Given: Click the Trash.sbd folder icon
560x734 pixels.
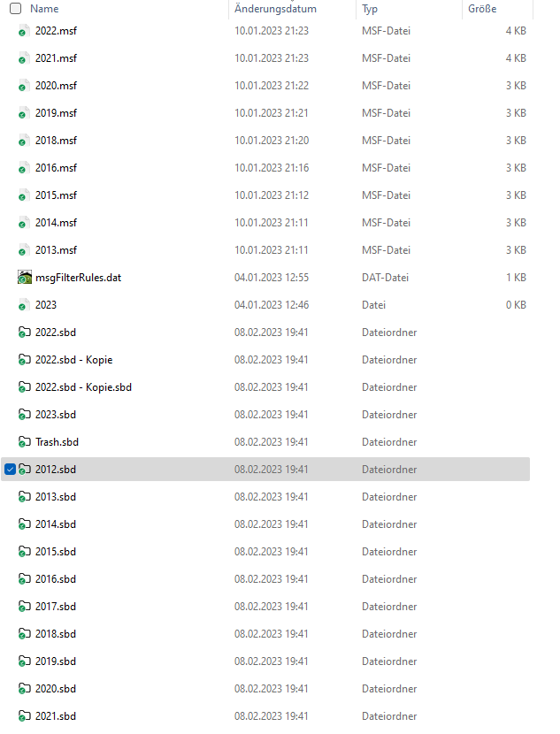Looking at the screenshot, I should tap(25, 442).
